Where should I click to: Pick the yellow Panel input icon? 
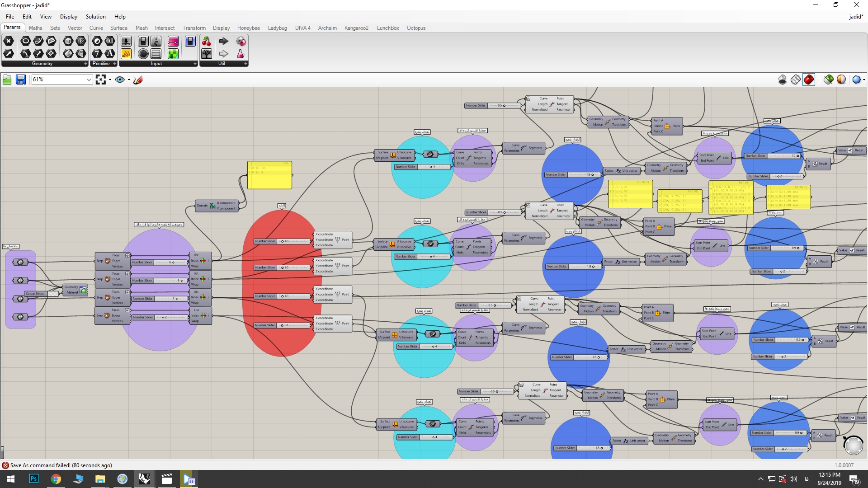(126, 54)
